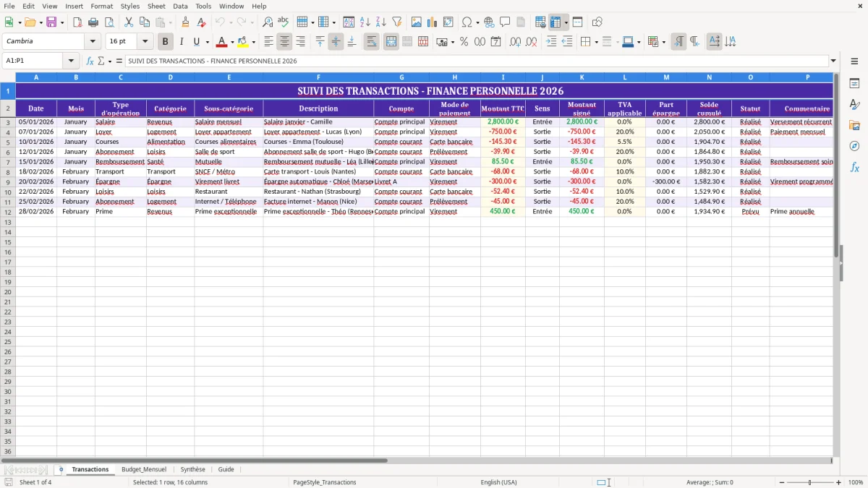The width and height of the screenshot is (868, 488).
Task: Increase cell indent
Action: pyautogui.click(x=551, y=42)
